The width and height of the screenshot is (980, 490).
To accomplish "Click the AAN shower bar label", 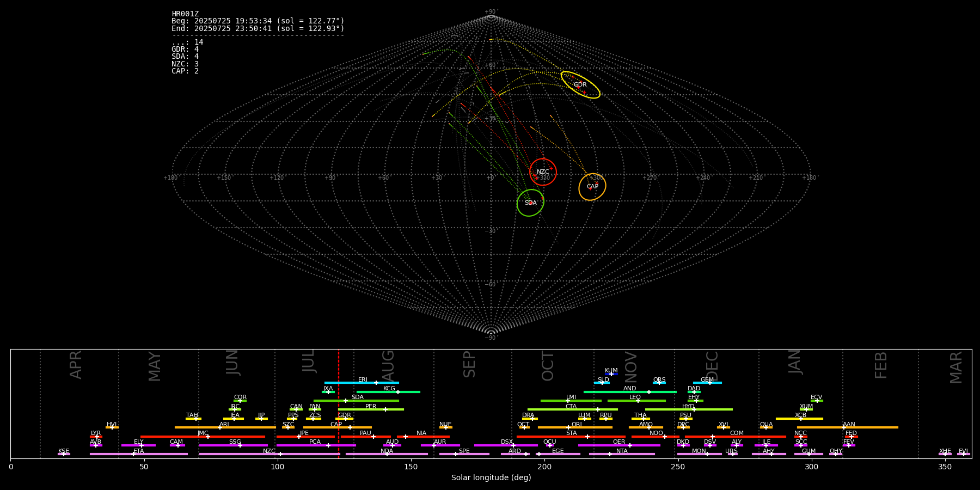I will coord(849,425).
